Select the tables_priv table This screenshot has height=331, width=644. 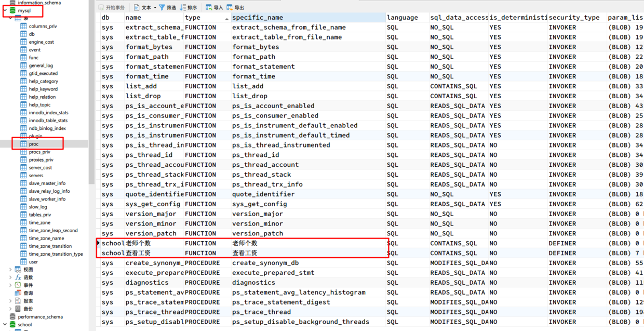(40, 215)
